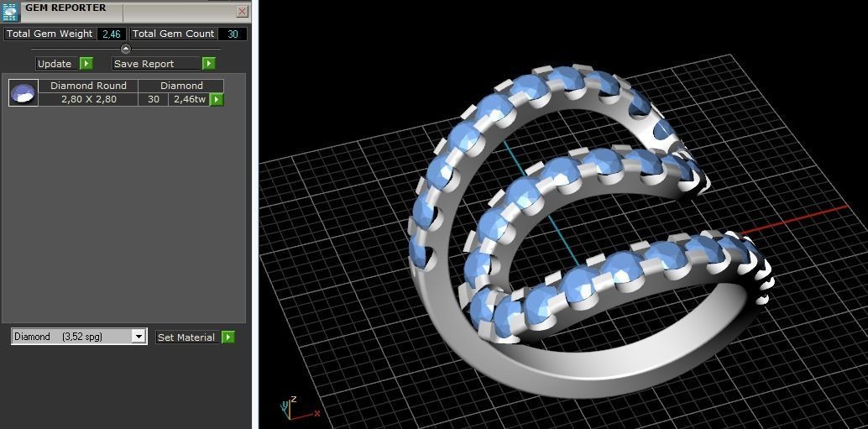This screenshot has width=868, height=429.
Task: Click the Total Gem Weight label
Action: [x=50, y=34]
